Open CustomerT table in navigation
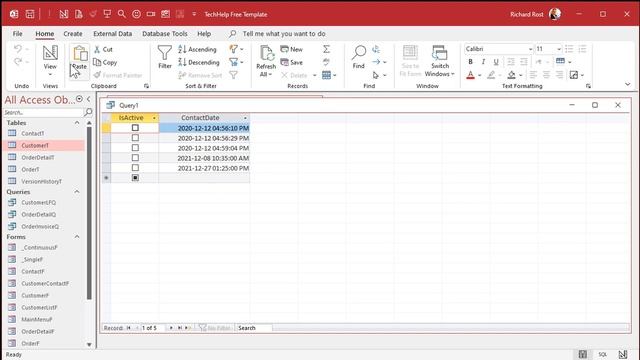The width and height of the screenshot is (640, 360). tap(35, 145)
